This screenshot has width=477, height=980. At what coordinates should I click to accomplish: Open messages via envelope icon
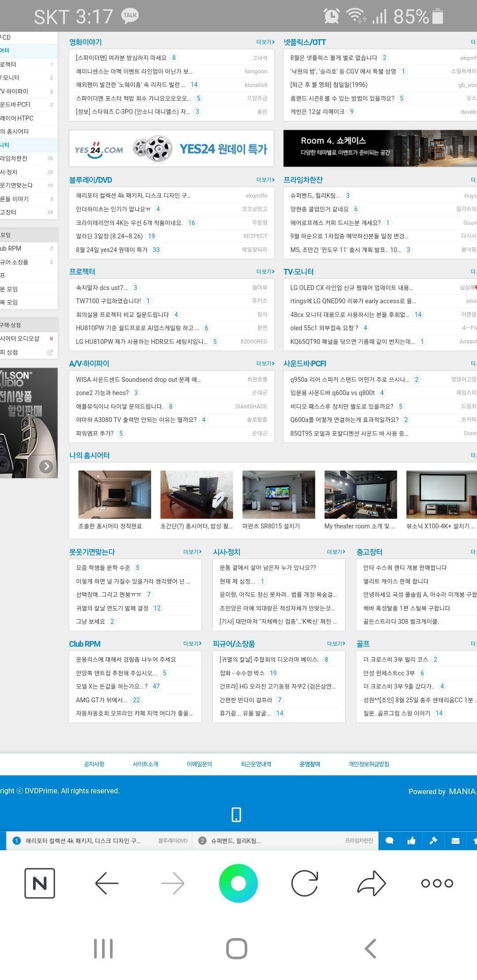click(455, 841)
